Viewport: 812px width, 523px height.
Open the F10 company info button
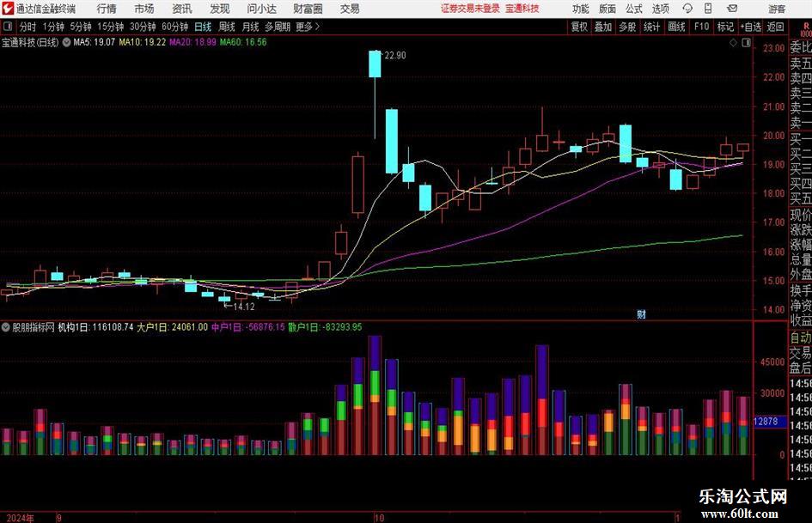click(x=701, y=27)
